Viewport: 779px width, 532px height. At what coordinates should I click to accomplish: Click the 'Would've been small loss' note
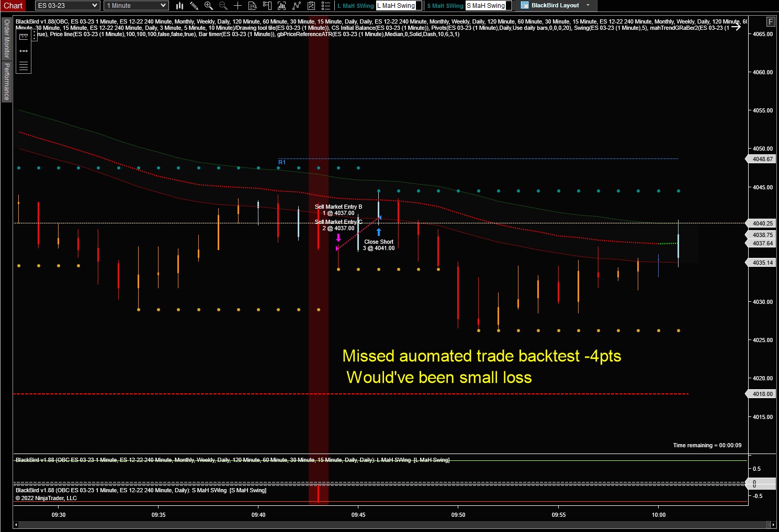point(439,378)
